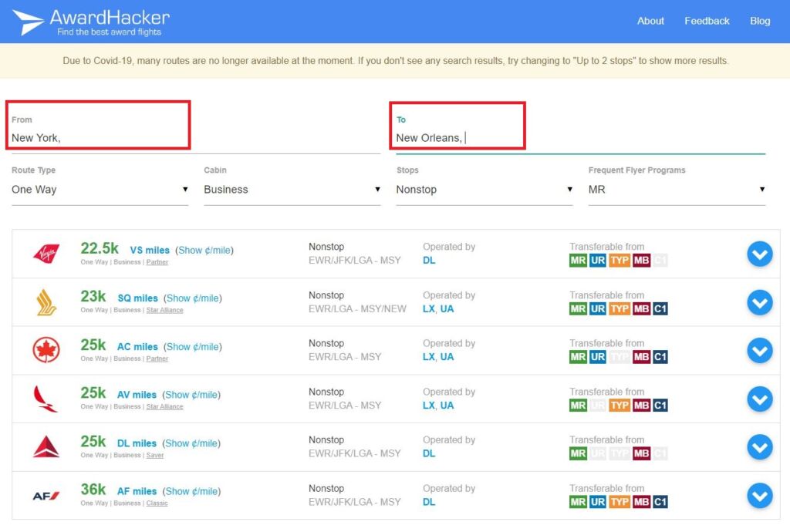
Task: Click the Air Canada maple leaf logo
Action: (x=46, y=350)
